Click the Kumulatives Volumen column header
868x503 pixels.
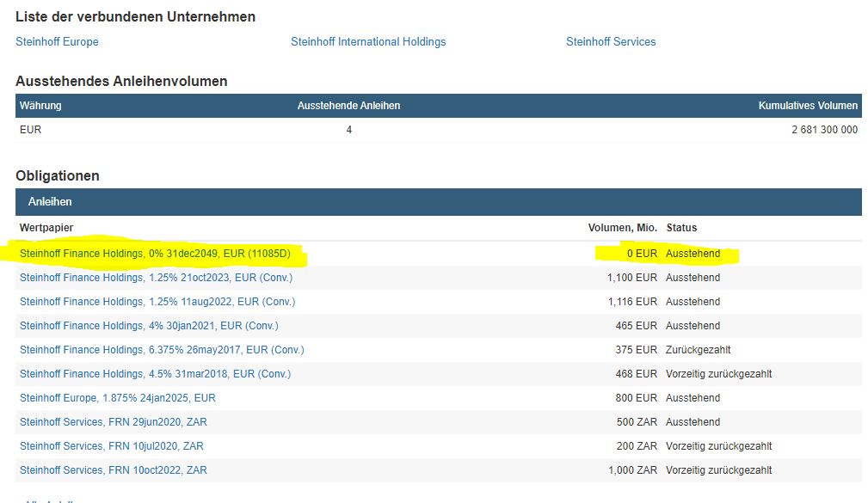pyautogui.click(x=807, y=106)
